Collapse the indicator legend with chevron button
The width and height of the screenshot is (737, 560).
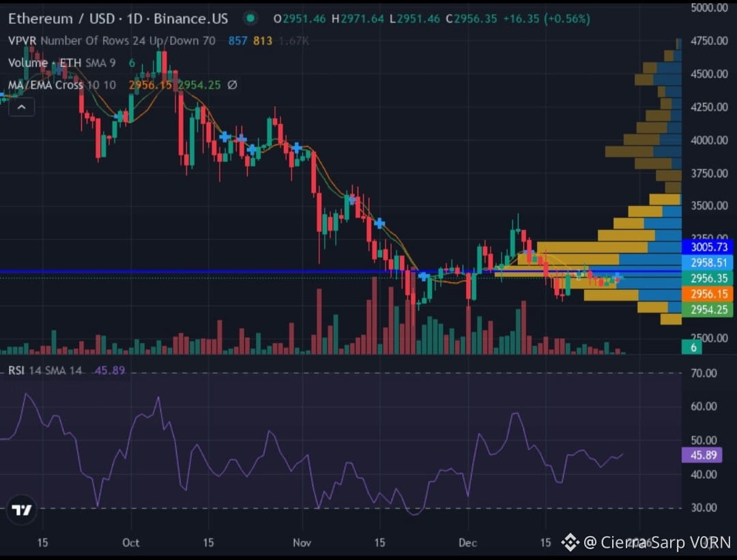pyautogui.click(x=22, y=107)
